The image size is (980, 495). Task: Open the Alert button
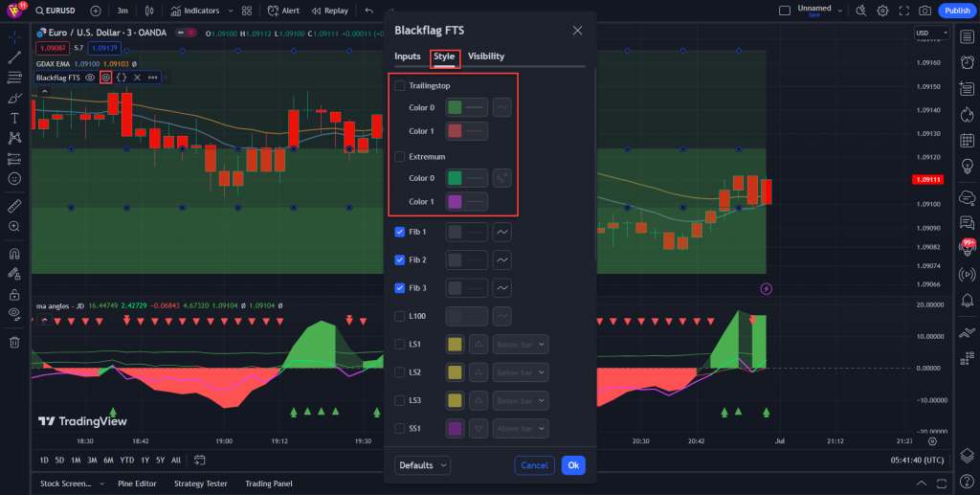(x=283, y=11)
